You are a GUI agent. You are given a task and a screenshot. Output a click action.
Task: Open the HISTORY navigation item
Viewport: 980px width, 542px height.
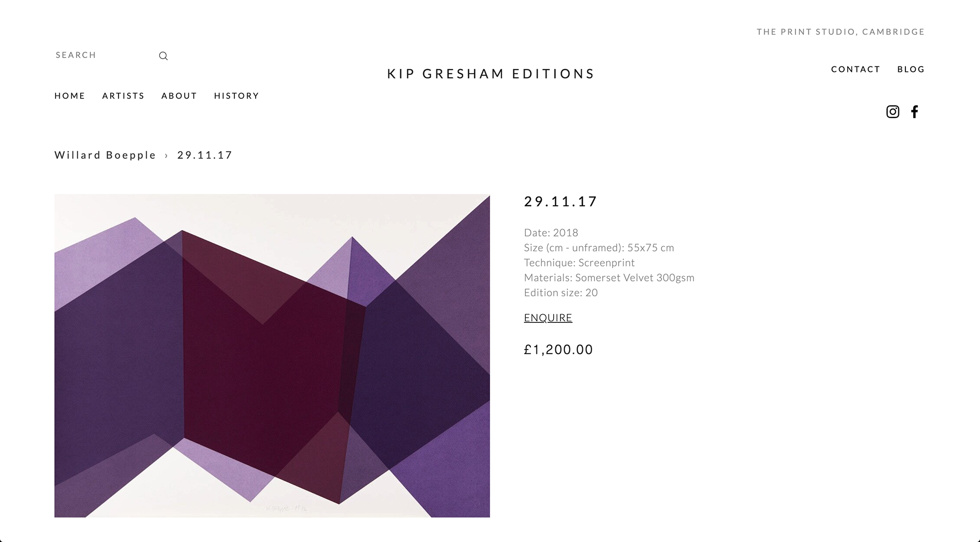pos(236,96)
